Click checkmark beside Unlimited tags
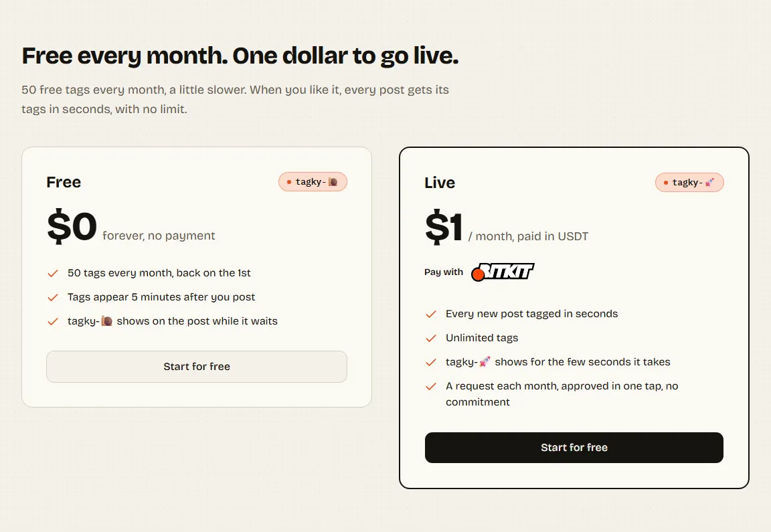 click(431, 339)
